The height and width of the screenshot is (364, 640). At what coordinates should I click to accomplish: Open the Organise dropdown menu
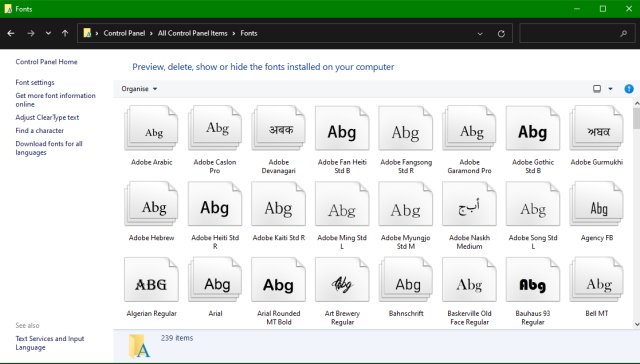point(139,89)
